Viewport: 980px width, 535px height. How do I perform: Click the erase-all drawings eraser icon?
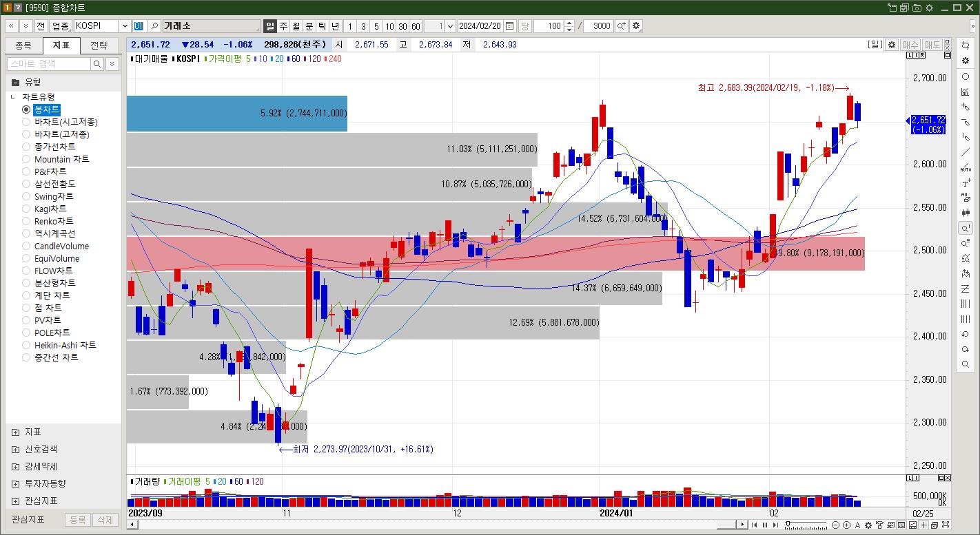tap(966, 197)
